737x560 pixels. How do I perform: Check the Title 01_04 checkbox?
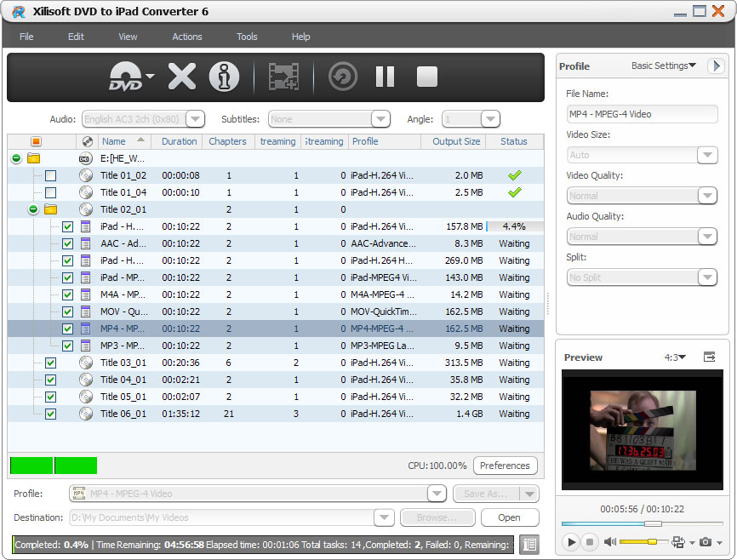(50, 192)
